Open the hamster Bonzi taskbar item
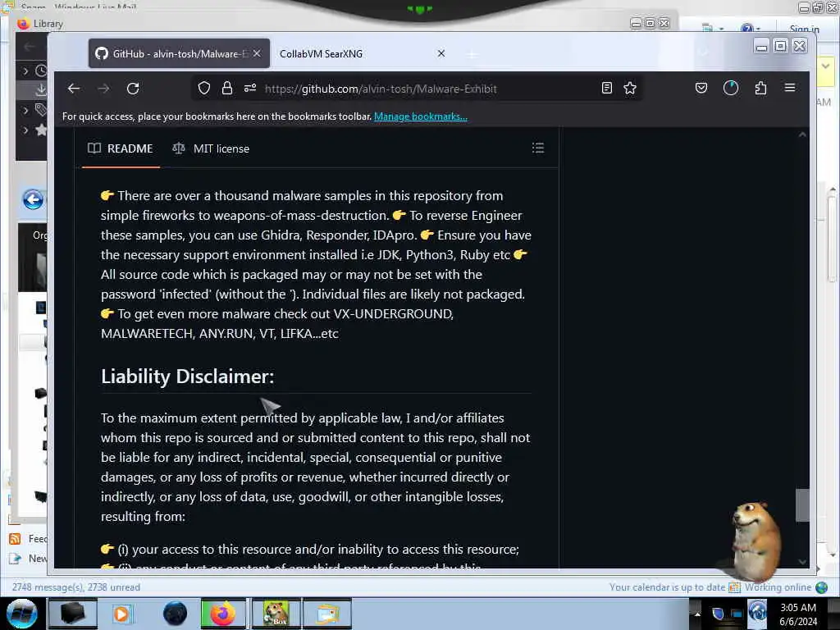This screenshot has height=630, width=840. point(276,614)
